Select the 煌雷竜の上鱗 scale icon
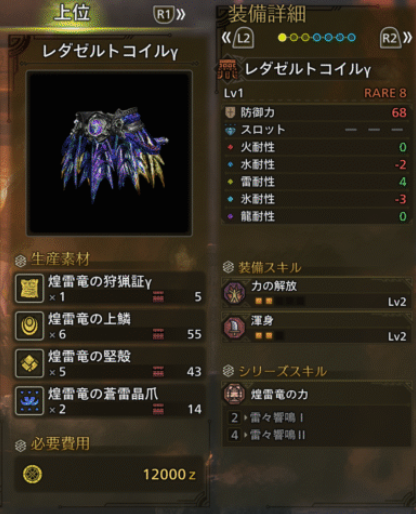416x514 pixels. 29,326
